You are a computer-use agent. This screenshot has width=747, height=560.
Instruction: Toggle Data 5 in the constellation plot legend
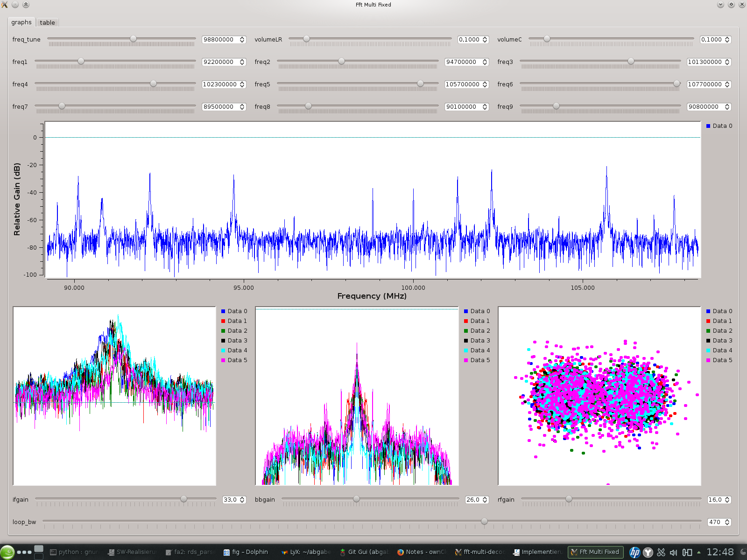(719, 360)
